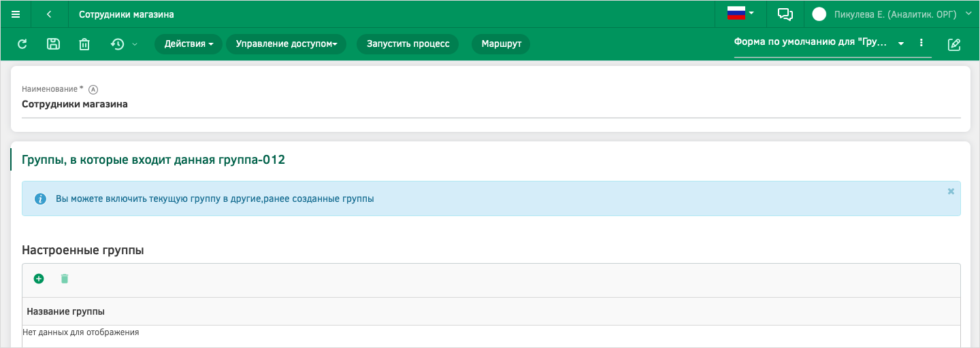Open the hamburger main menu
Viewport: 980px width, 348px height.
pyautogui.click(x=16, y=14)
